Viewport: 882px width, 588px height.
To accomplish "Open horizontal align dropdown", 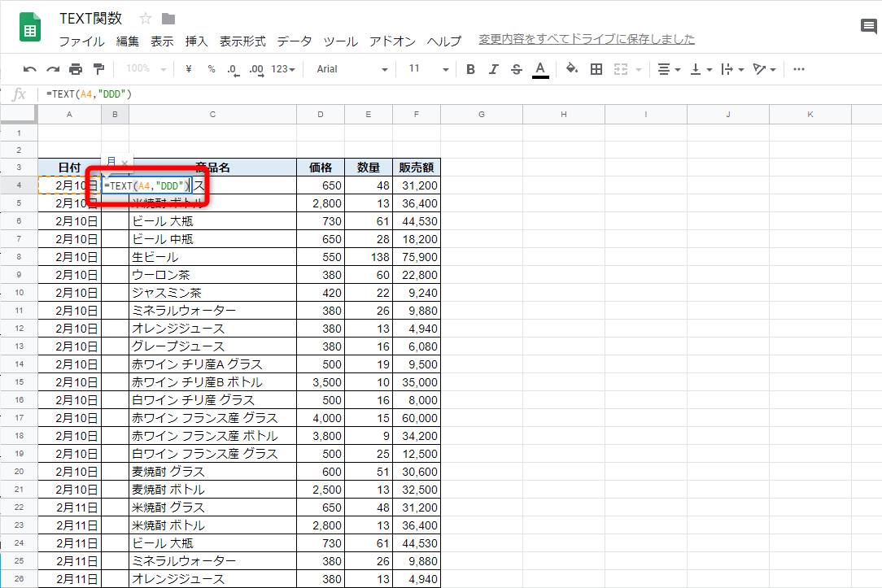I will (669, 69).
